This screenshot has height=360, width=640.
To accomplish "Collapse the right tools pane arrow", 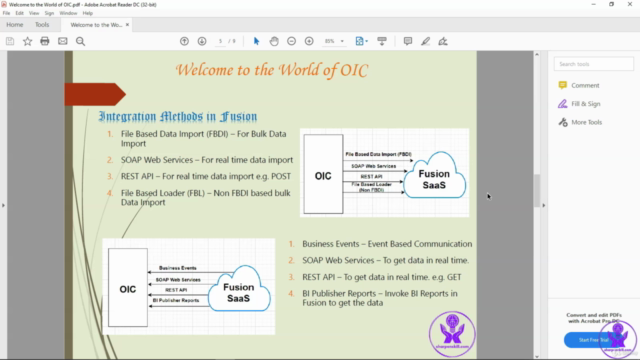I will tap(543, 205).
